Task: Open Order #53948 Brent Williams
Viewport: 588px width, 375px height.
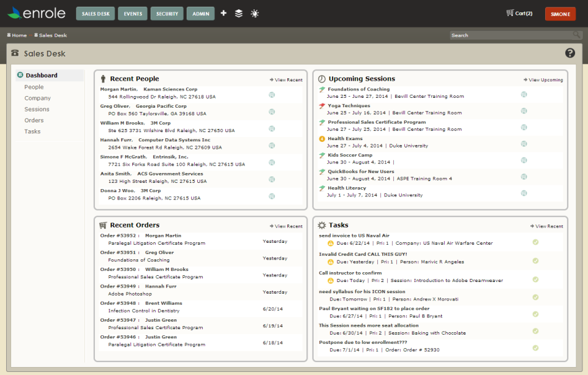Action: (141, 303)
